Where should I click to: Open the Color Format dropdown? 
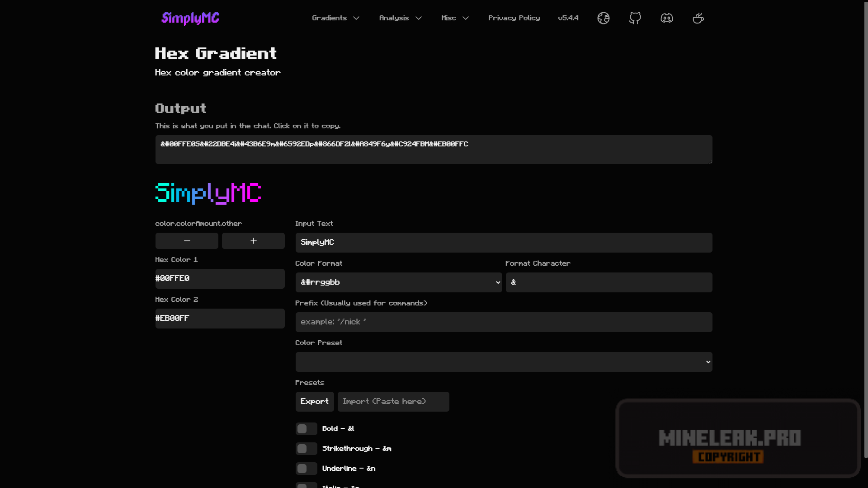[x=398, y=282]
